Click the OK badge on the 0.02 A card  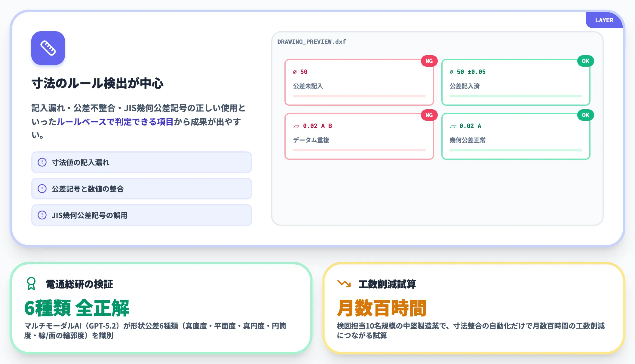tap(585, 115)
